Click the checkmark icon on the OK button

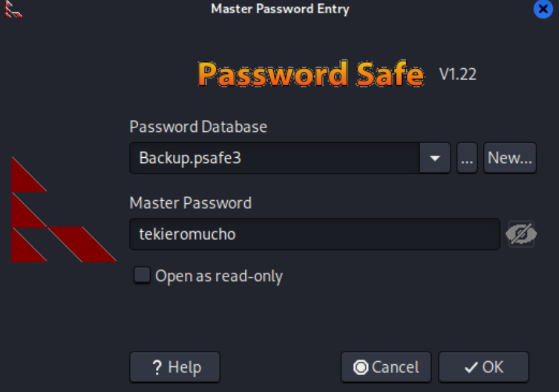[x=471, y=367]
